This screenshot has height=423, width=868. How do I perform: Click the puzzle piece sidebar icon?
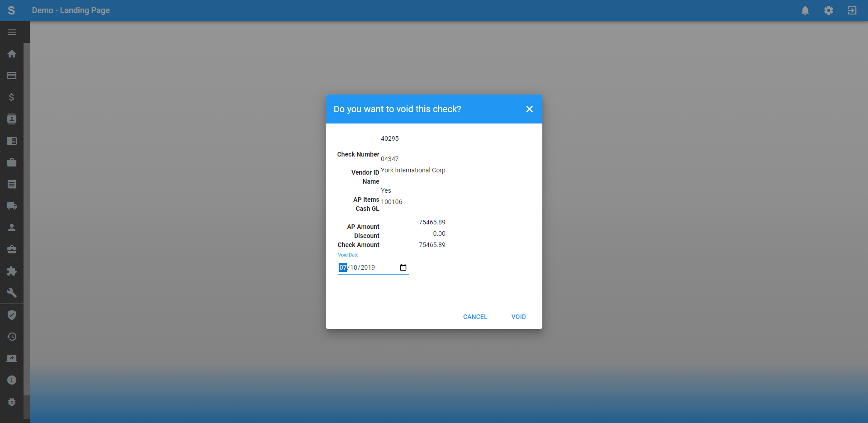(x=12, y=271)
